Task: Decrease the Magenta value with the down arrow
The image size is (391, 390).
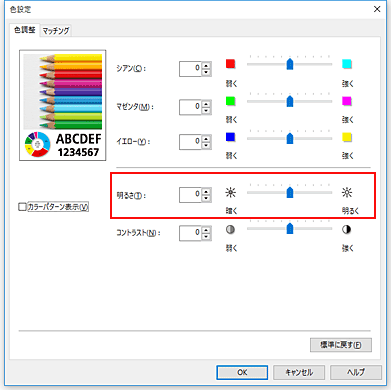Action: coord(206,110)
